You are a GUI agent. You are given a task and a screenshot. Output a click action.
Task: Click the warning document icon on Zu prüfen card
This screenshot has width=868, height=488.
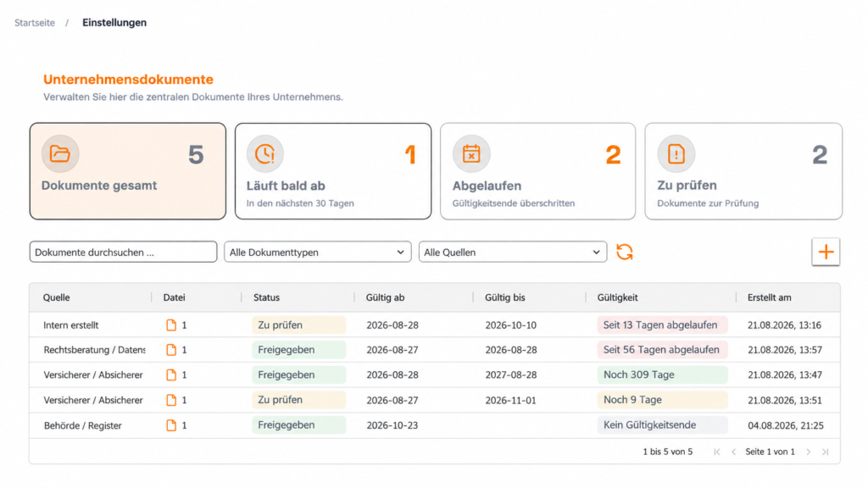tap(676, 154)
